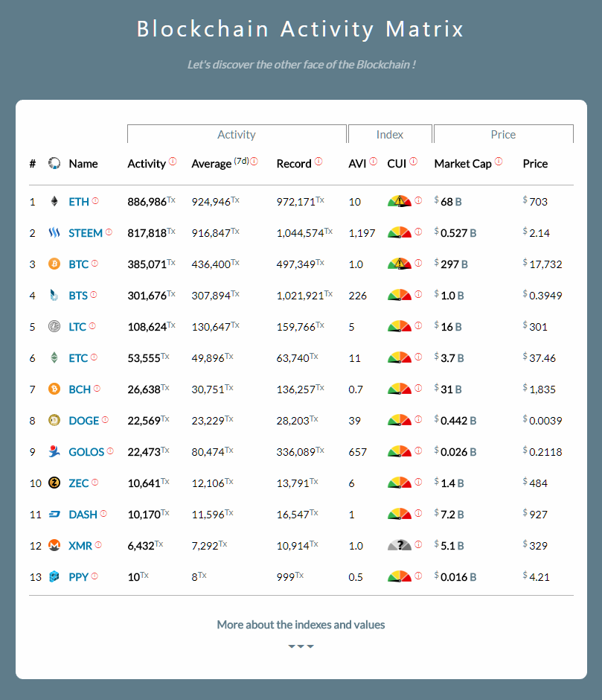This screenshot has width=602, height=700.
Task: Click Blockchain Activity Matrix page title
Action: click(301, 29)
